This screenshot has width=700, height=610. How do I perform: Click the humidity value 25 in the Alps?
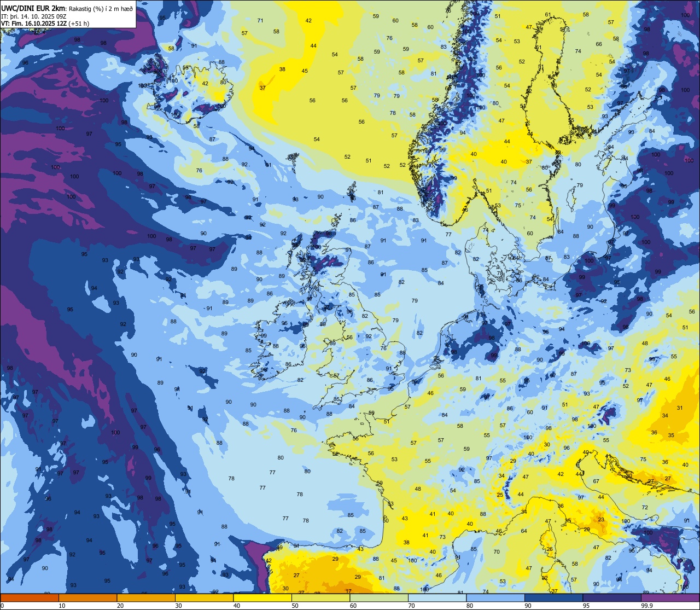click(x=500, y=495)
